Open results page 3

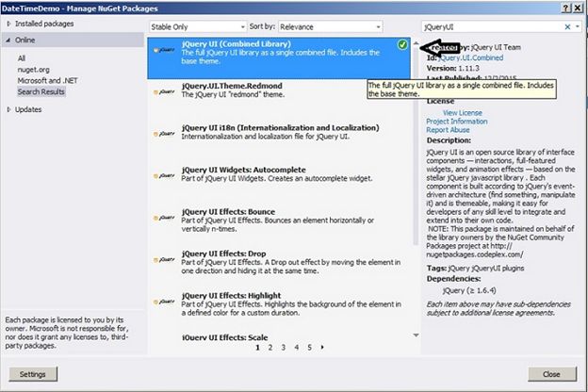tap(283, 348)
